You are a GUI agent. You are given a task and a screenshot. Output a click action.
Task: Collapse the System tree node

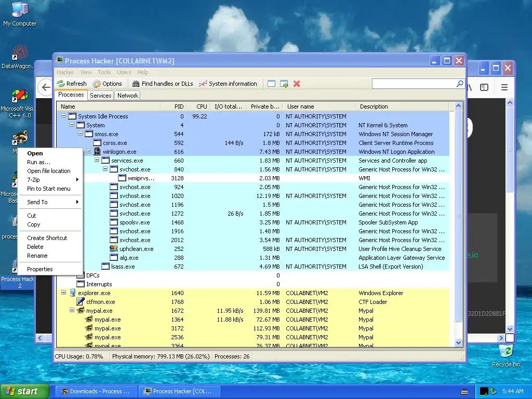click(x=72, y=125)
